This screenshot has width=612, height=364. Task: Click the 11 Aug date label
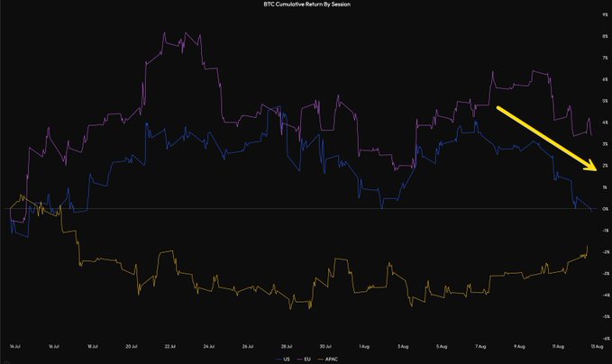pos(558,346)
